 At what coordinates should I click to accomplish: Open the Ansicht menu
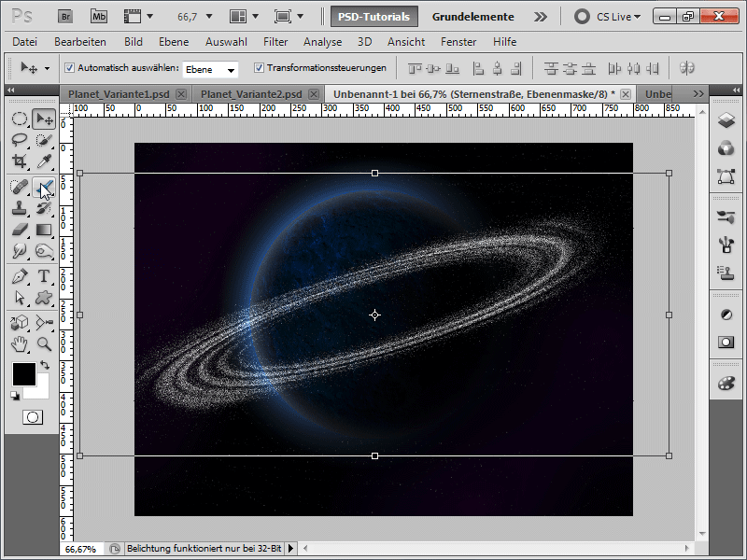pyautogui.click(x=406, y=42)
